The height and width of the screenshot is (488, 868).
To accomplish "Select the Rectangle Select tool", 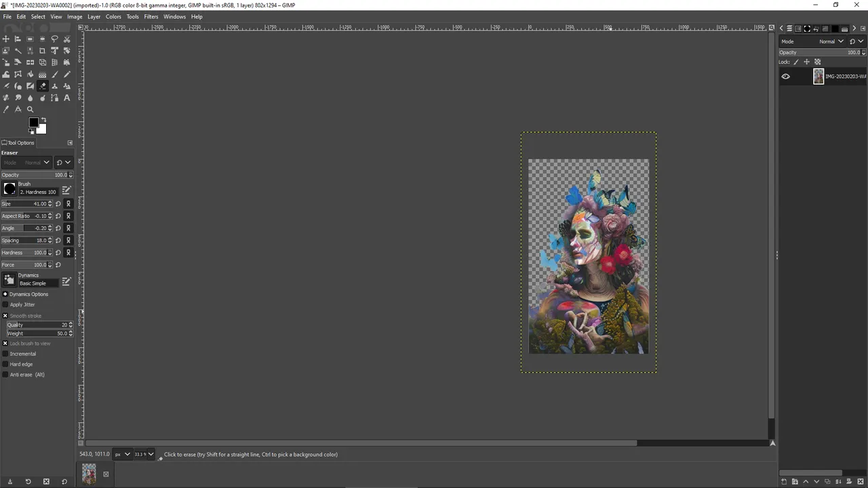I will coord(30,39).
